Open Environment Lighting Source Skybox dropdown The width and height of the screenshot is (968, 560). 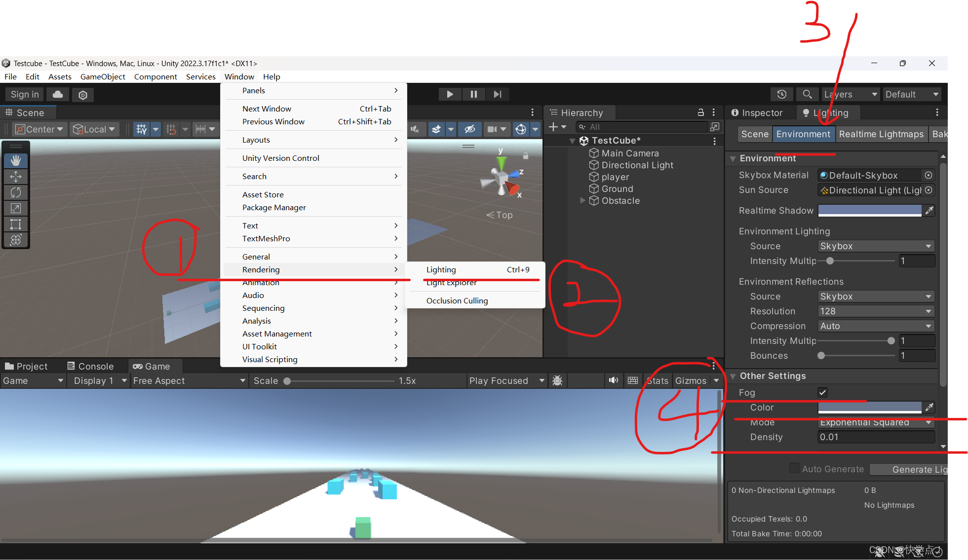(x=876, y=246)
